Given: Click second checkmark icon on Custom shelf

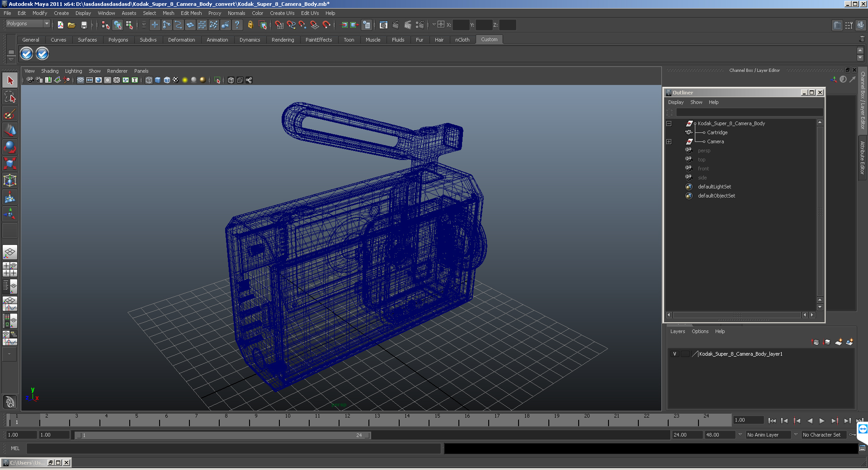Looking at the screenshot, I should point(42,54).
